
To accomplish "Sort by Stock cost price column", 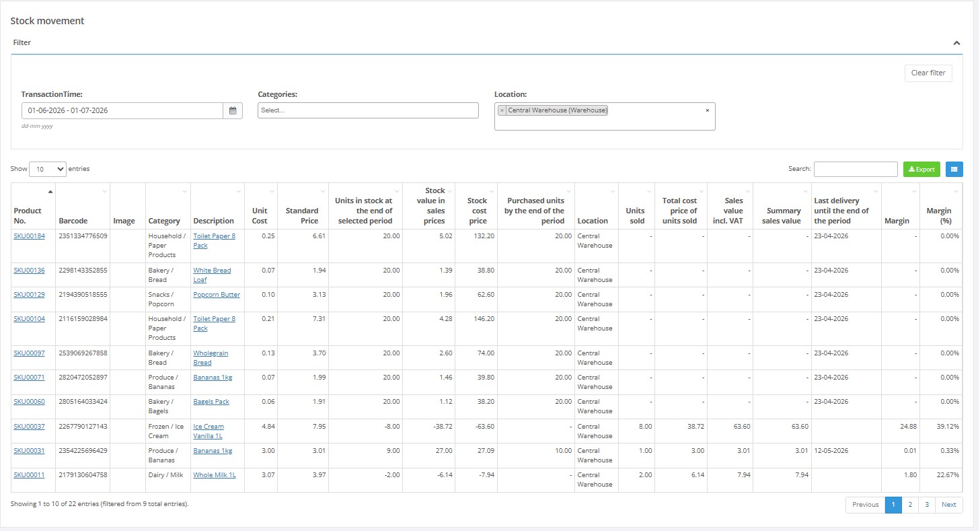I will pyautogui.click(x=476, y=206).
